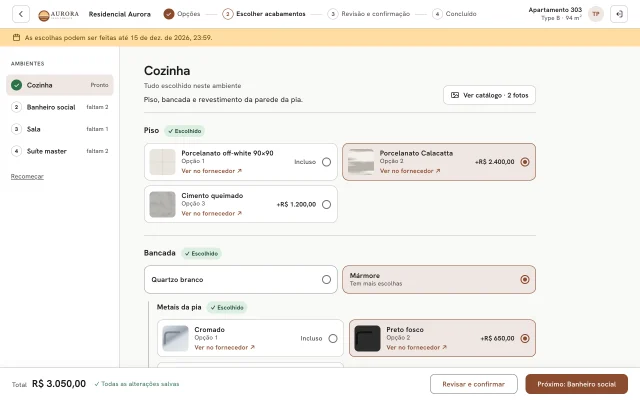Click Apartamento 303 label

(x=555, y=10)
